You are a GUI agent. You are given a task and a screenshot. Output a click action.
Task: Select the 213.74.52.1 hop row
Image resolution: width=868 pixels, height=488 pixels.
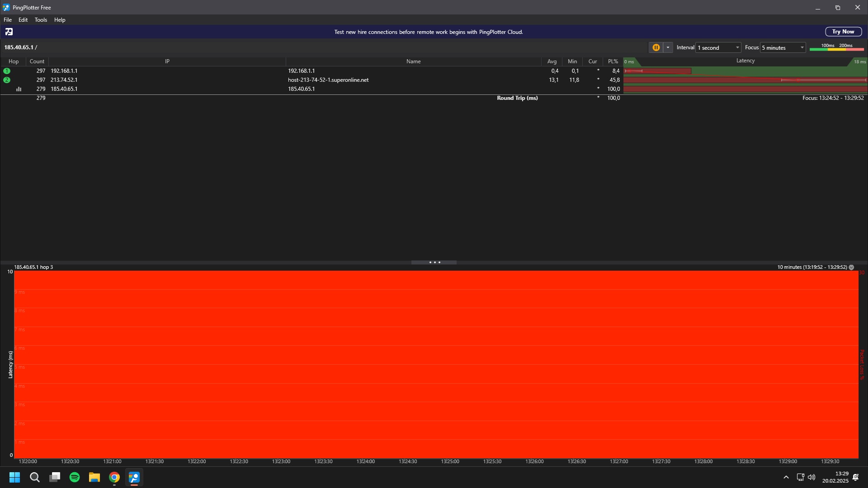click(64, 80)
